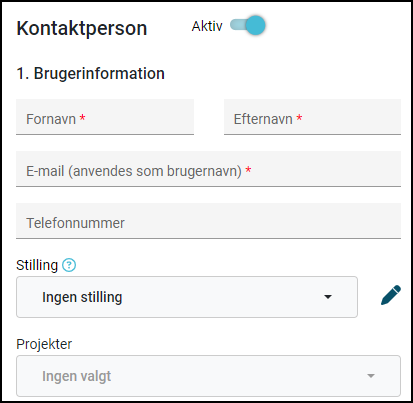Click the 1. Brugerinformation section heading
The image size is (413, 403).
click(x=91, y=73)
